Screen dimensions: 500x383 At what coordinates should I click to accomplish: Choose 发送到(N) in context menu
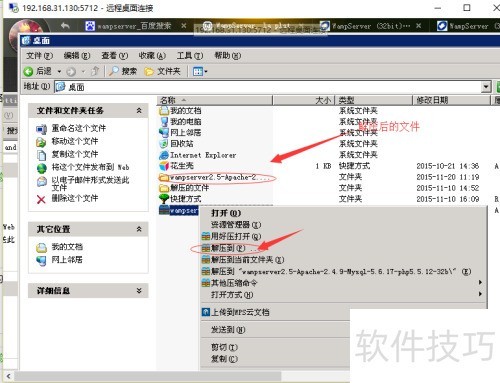[228, 330]
